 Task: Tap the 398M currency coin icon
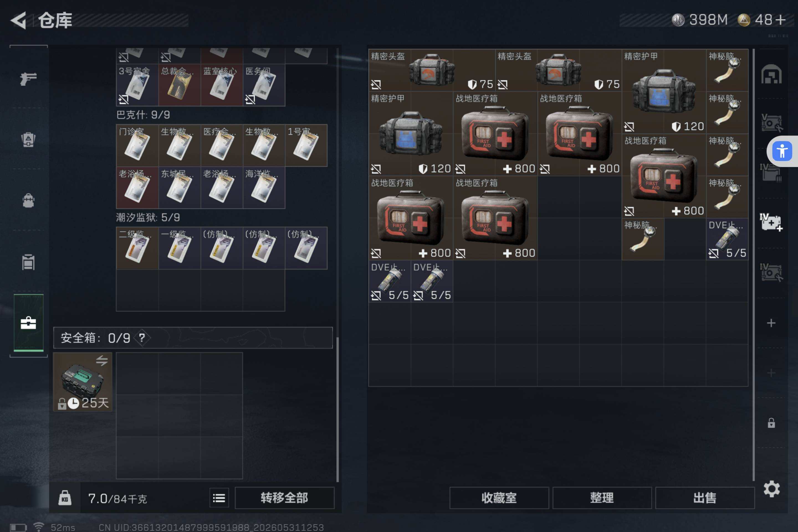(678, 20)
